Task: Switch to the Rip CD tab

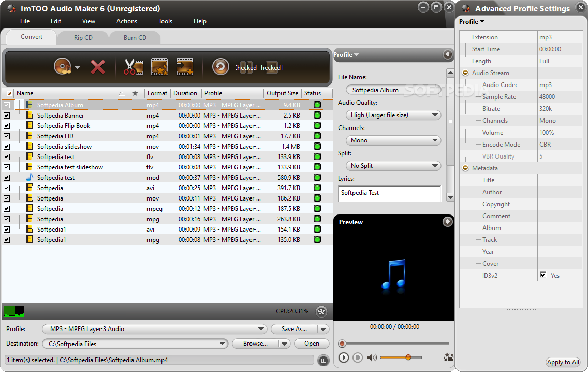Action: 83,37
